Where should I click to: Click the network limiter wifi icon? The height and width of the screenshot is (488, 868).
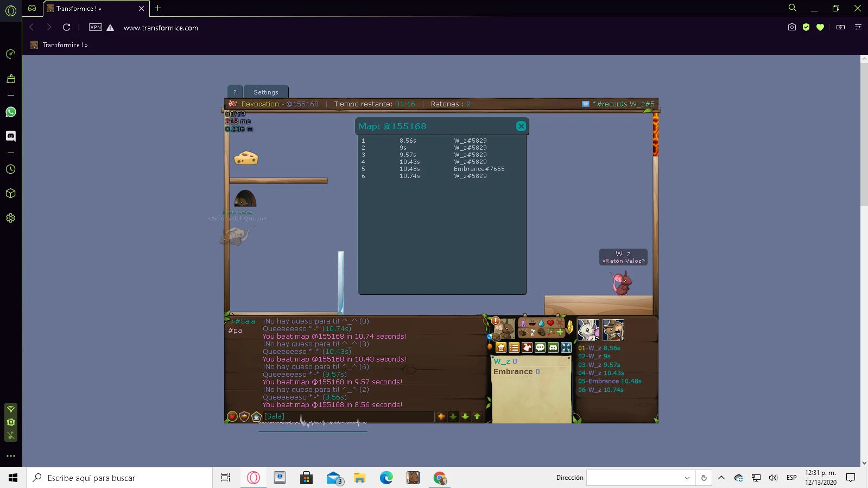[10, 409]
